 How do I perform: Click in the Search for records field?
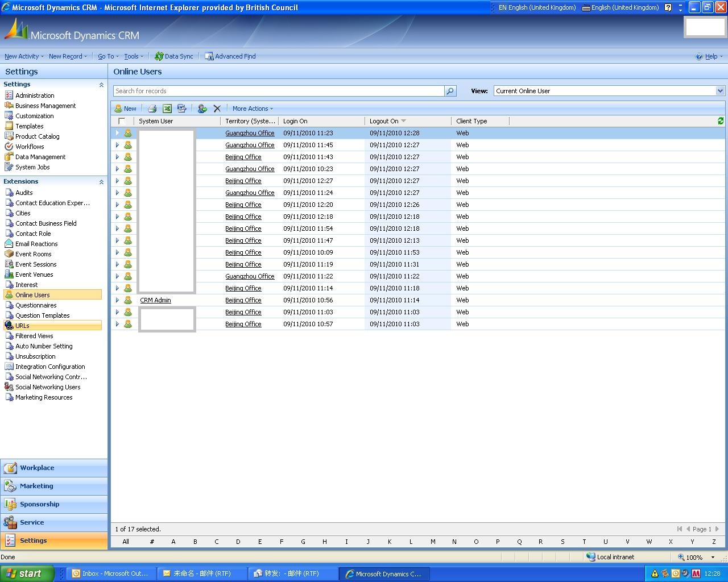(278, 91)
